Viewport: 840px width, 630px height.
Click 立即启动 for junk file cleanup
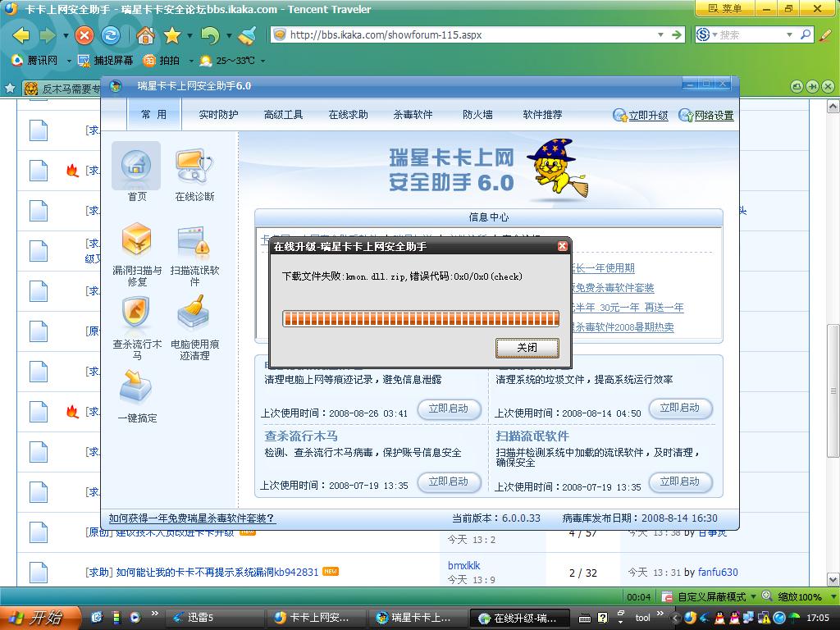[680, 409]
